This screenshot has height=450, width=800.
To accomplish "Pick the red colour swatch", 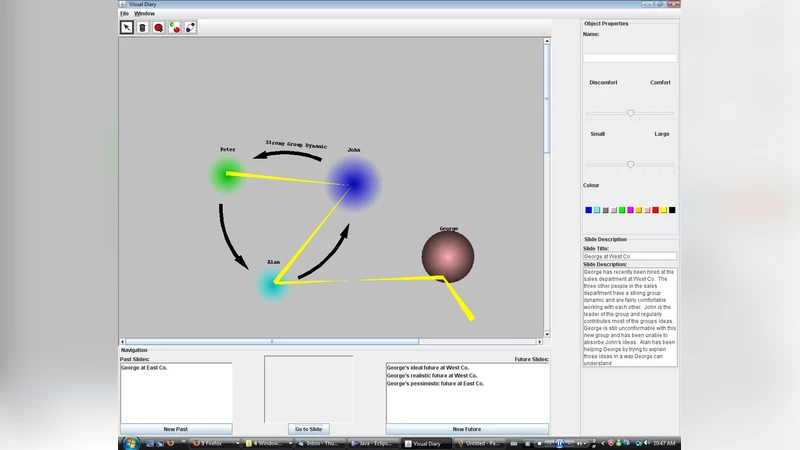I will click(656, 210).
